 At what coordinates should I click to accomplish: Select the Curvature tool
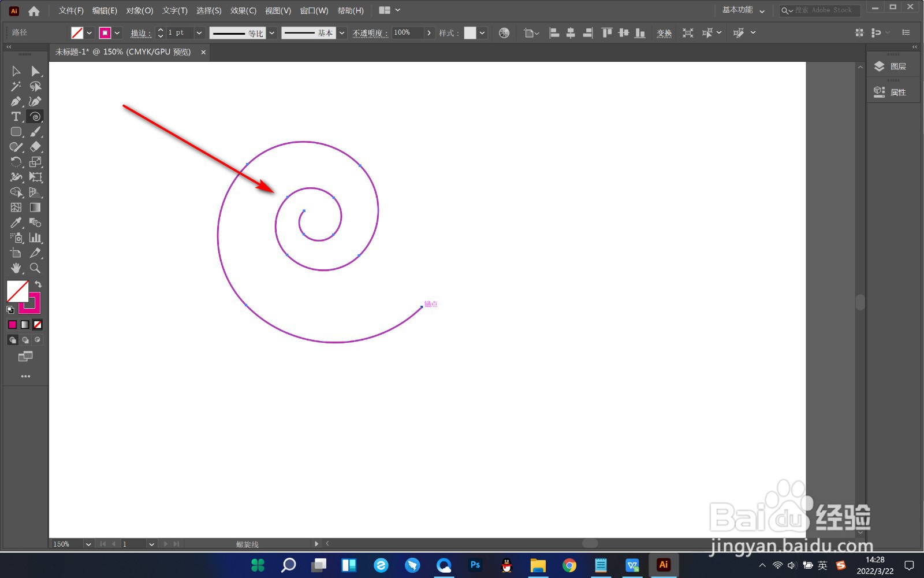[x=35, y=101]
